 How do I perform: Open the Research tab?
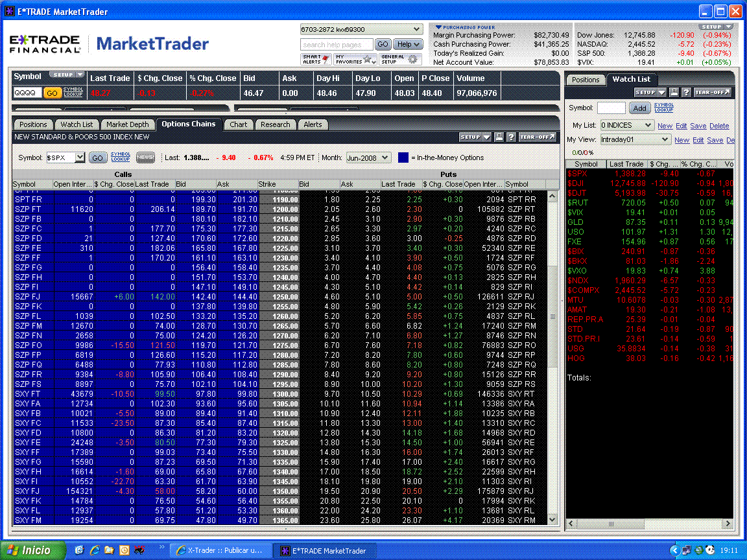click(x=275, y=124)
